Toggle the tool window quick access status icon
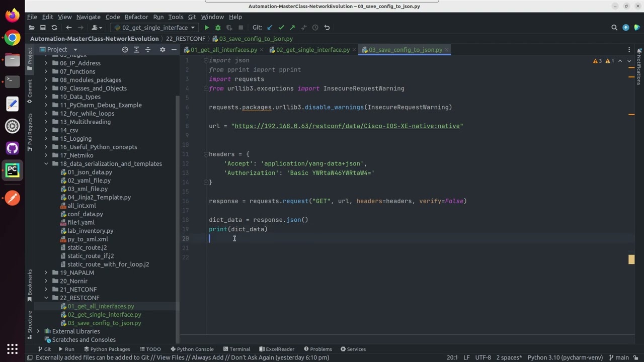This screenshot has height=362, width=644. 30,358
